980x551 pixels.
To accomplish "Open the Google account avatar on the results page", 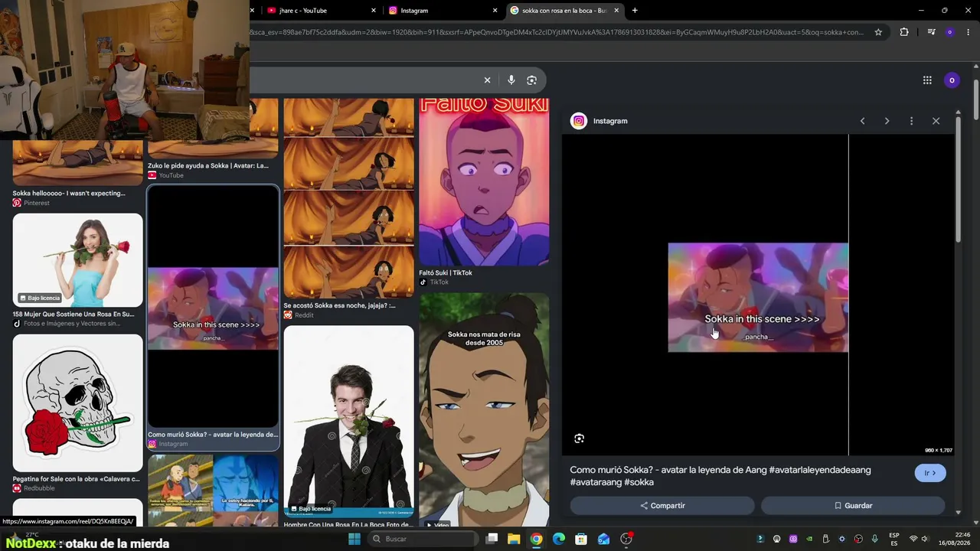I will (952, 80).
